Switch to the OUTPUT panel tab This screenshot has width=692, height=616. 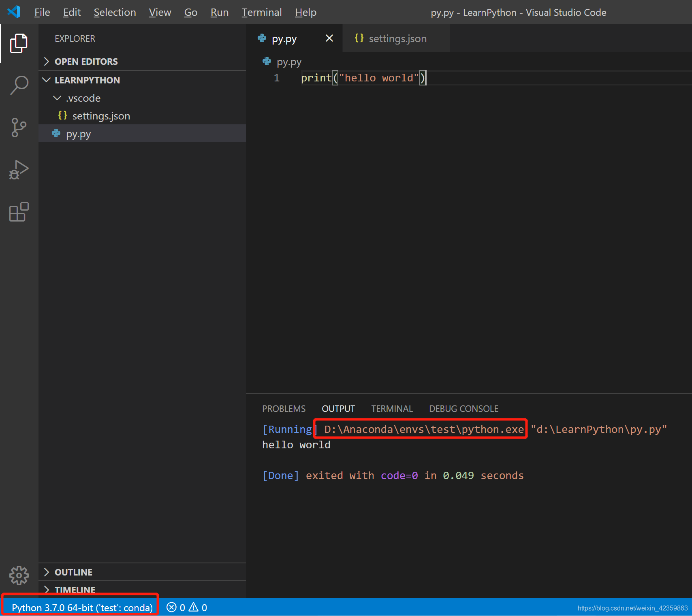click(338, 409)
